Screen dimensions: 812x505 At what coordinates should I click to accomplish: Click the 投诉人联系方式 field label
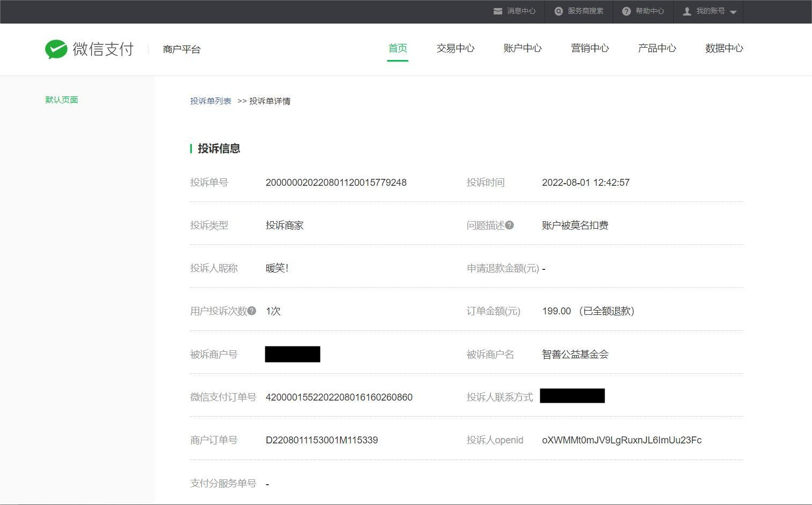(x=500, y=397)
